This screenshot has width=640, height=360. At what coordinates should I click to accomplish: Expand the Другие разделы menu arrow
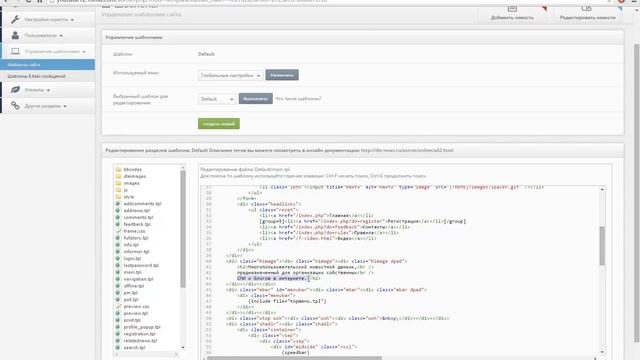coord(65,106)
